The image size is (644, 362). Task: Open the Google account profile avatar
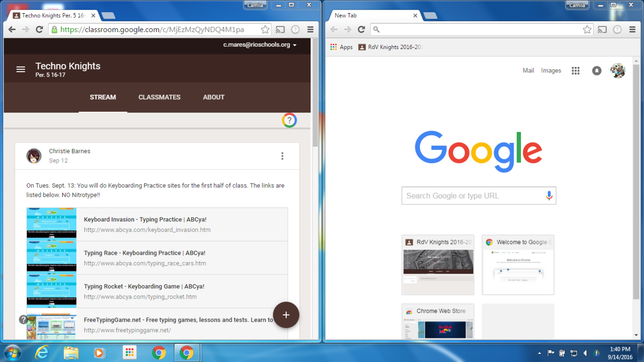(618, 71)
